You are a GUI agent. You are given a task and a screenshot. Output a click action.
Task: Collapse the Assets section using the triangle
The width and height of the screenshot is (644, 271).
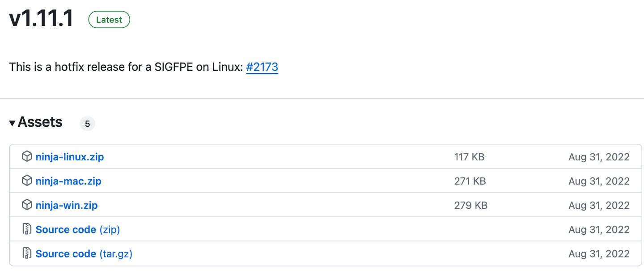12,123
